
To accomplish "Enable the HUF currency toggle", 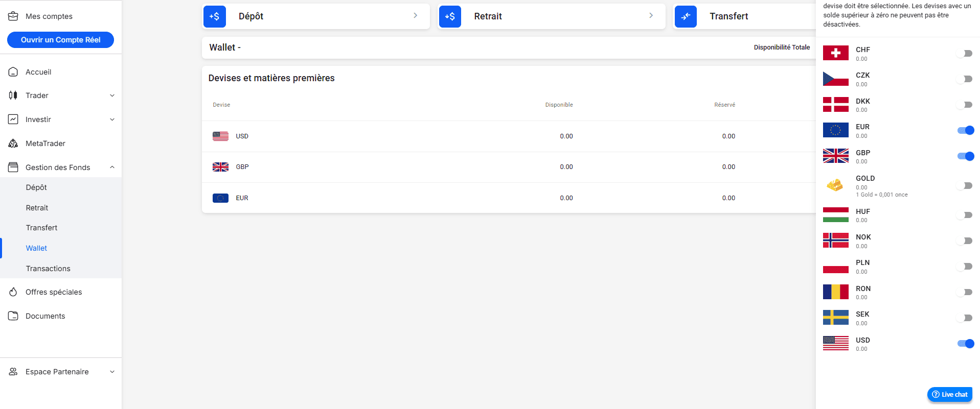I will pyautogui.click(x=965, y=215).
